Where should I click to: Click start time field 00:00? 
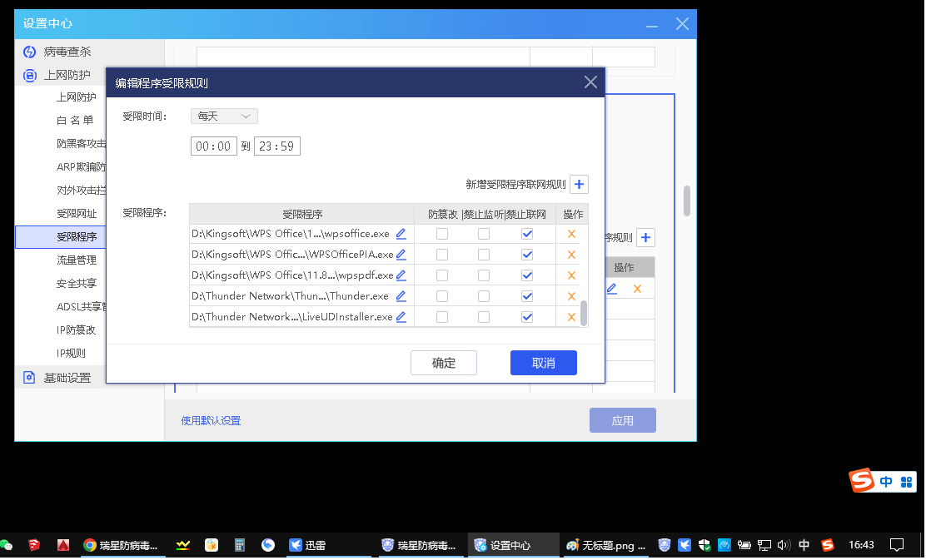(214, 146)
